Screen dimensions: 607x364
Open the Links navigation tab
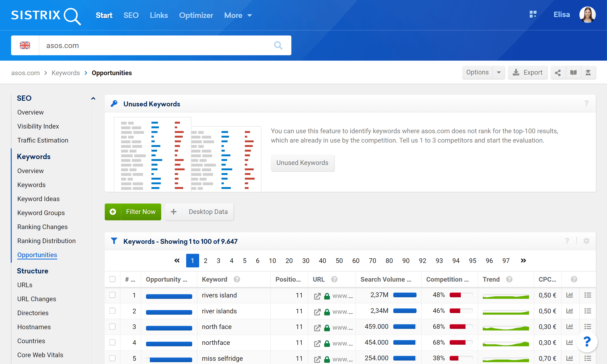tap(159, 15)
